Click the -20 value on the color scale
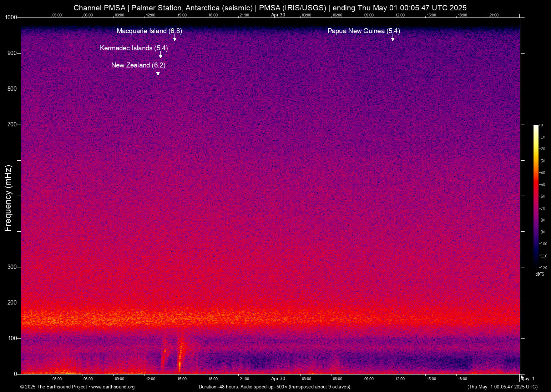551x392 pixels. 542,149
